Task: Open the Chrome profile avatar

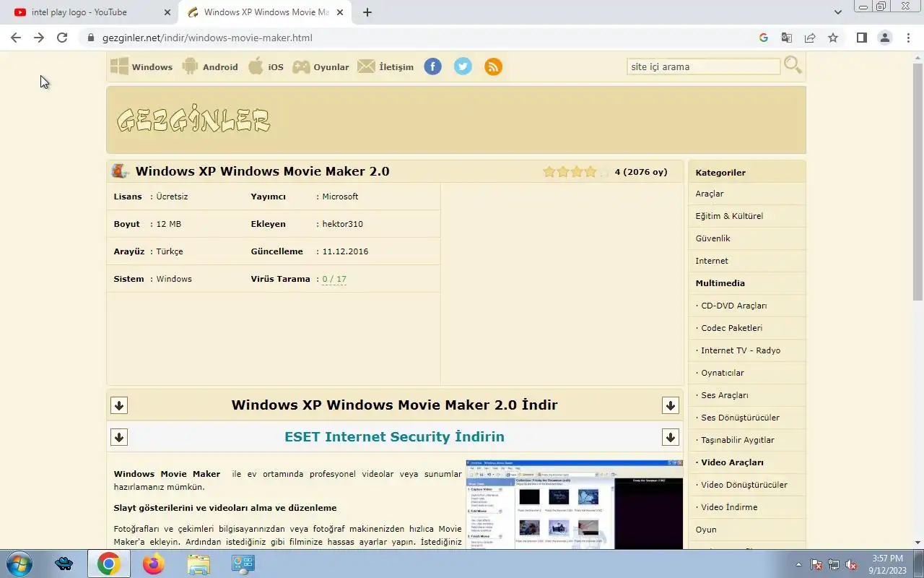Action: coord(884,38)
